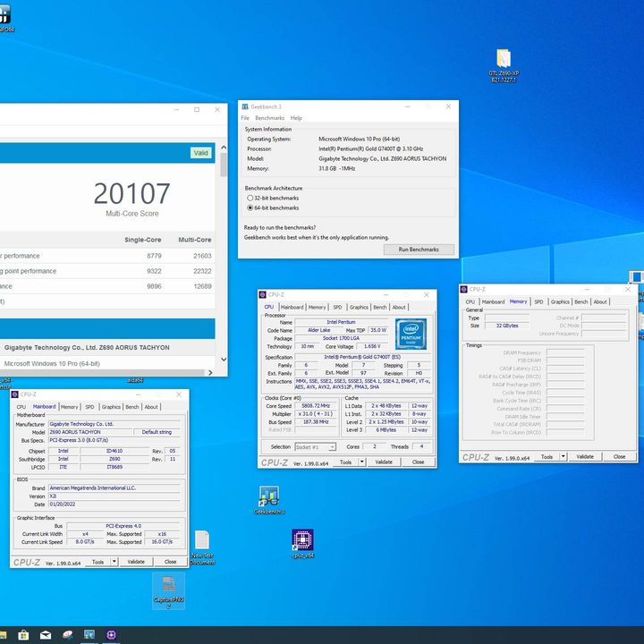The width and height of the screenshot is (644, 644).
Task: Switch to SPD tab in CPU-Z Memory window
Action: click(538, 301)
